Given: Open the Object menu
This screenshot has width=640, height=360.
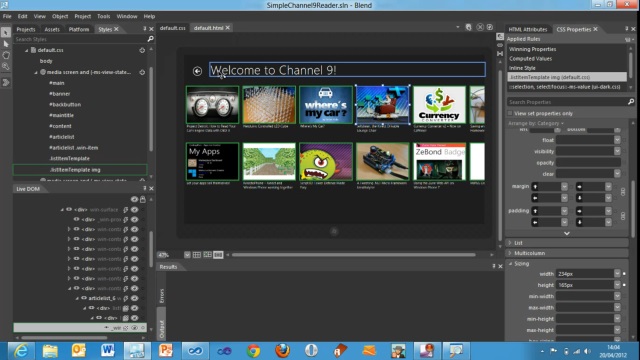Looking at the screenshot, I should [x=60, y=16].
